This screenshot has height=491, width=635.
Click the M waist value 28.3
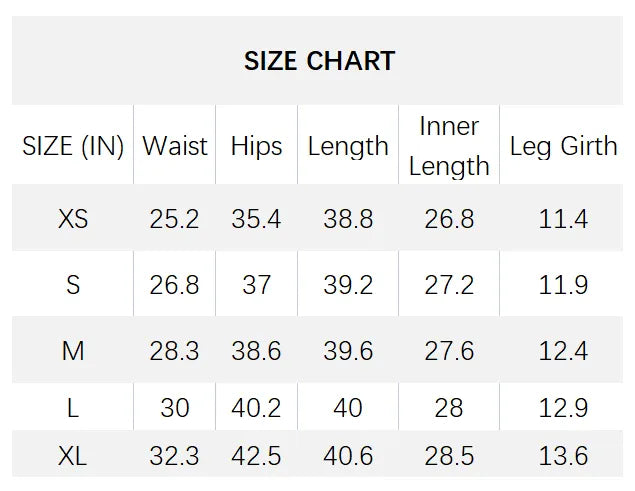[x=175, y=351]
